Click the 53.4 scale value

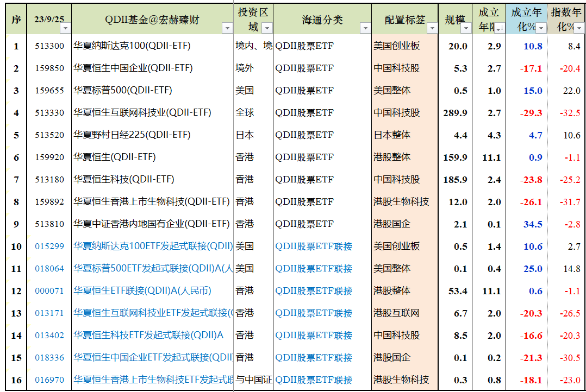[458, 291]
